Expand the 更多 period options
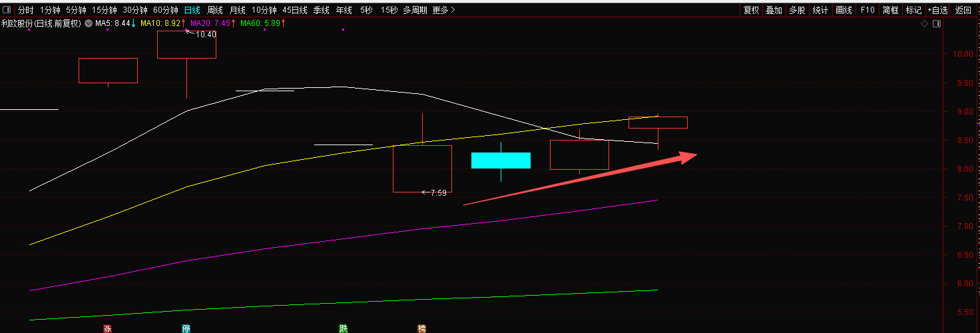 click(443, 10)
